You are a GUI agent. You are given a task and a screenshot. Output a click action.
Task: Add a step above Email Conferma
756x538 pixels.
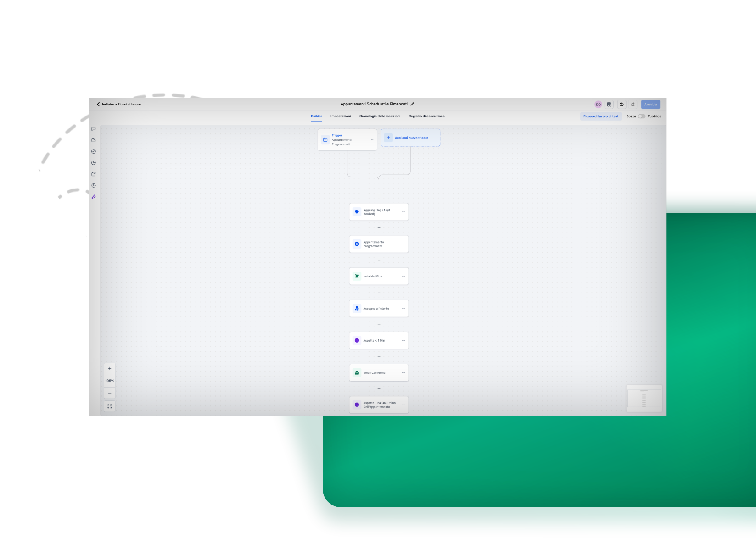pyautogui.click(x=379, y=356)
